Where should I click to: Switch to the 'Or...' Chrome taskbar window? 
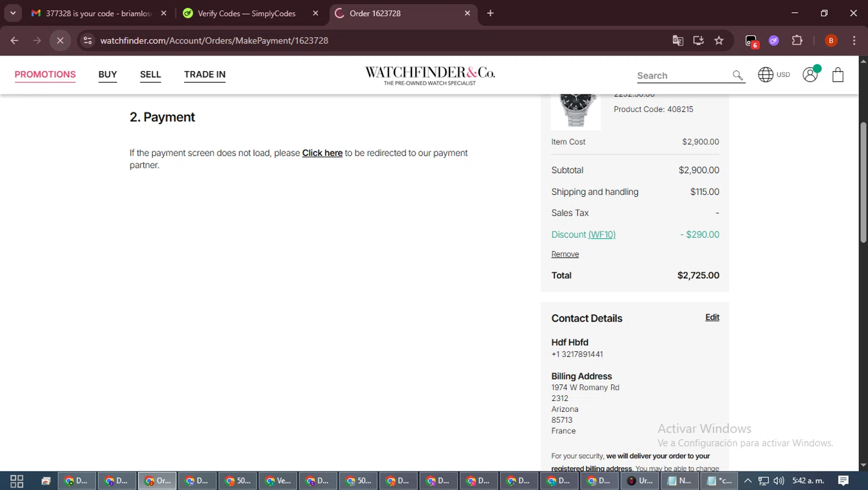(x=157, y=481)
